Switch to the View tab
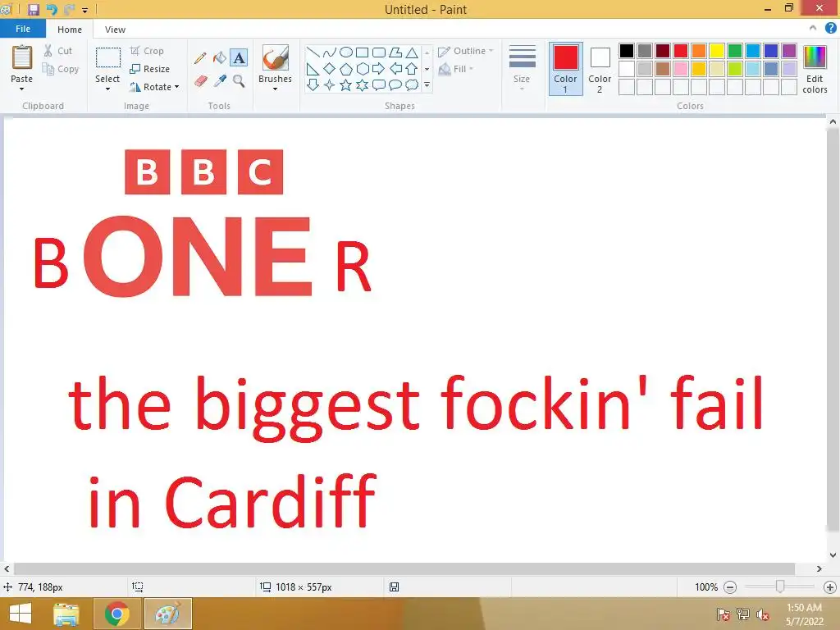This screenshot has height=630, width=840. coord(115,30)
